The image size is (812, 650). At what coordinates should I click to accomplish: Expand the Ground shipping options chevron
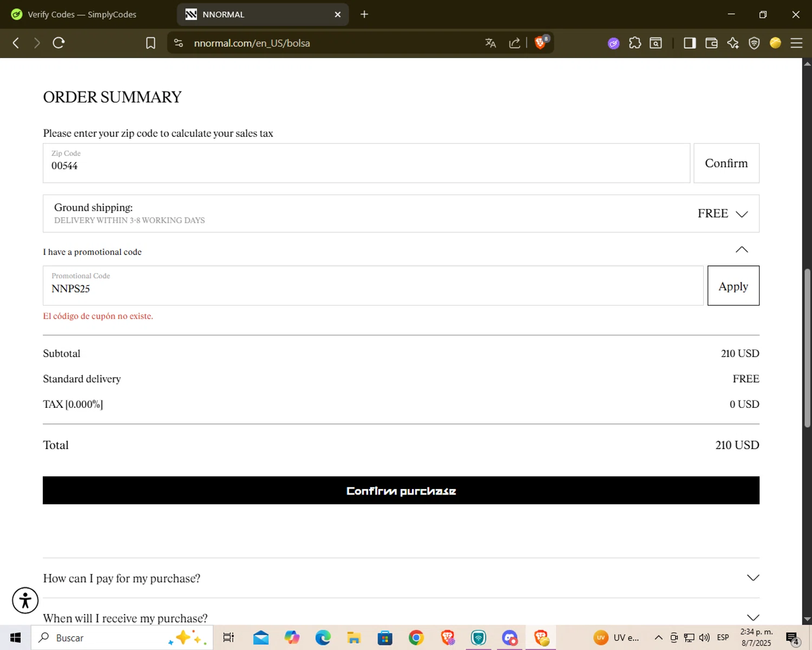tap(742, 214)
